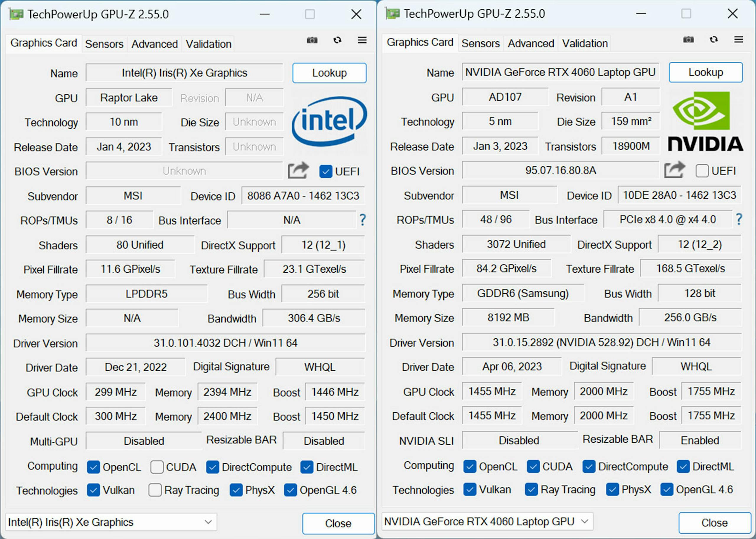This screenshot has width=756, height=539.
Task: Switch to Validation tab in Intel window
Action: coord(208,44)
